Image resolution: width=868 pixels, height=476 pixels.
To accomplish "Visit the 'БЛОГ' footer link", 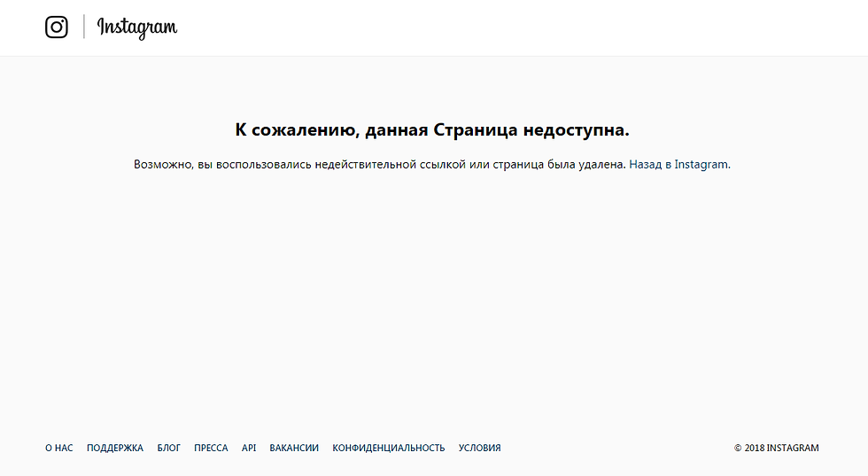I will tap(169, 448).
